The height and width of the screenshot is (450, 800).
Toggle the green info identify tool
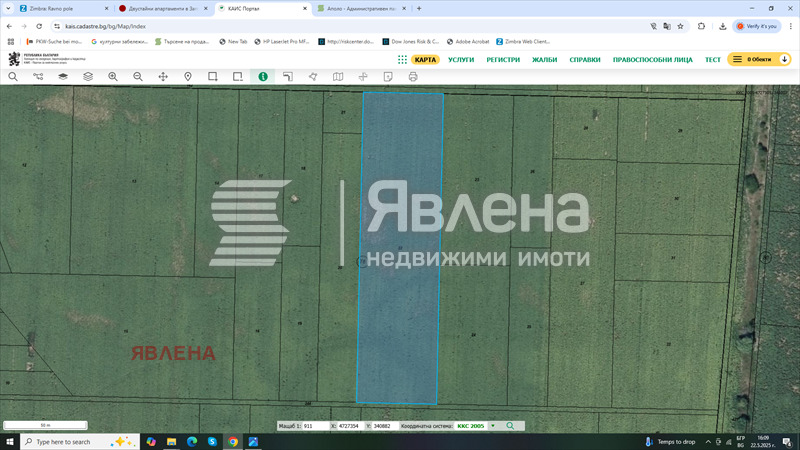263,76
